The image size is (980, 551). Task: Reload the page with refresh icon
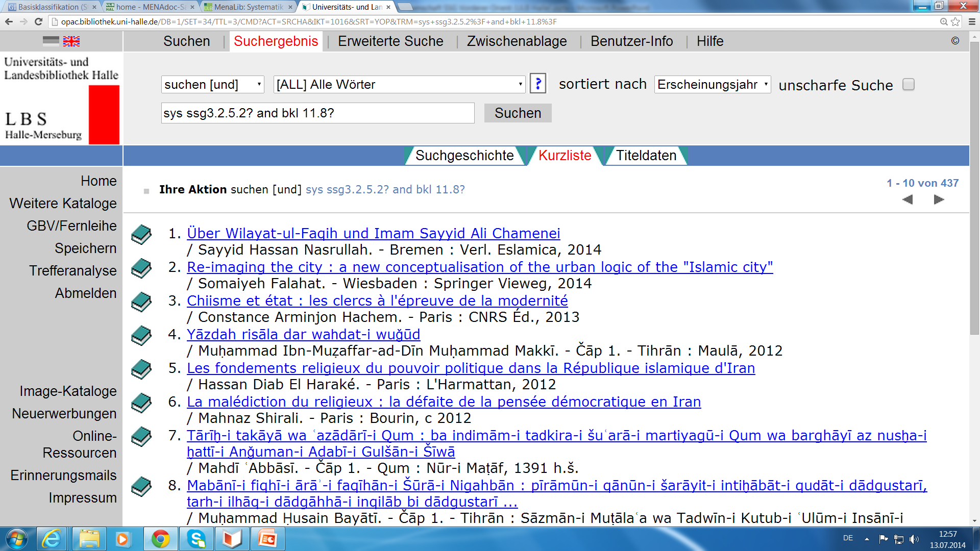tap(38, 22)
